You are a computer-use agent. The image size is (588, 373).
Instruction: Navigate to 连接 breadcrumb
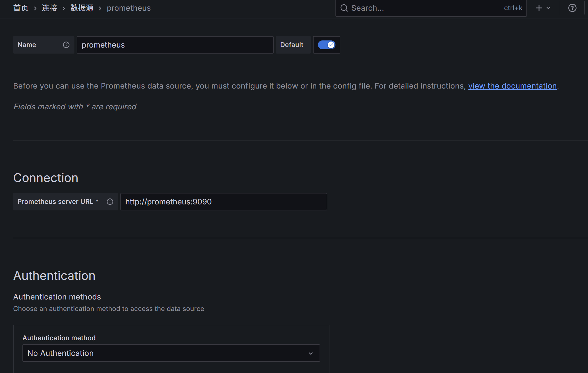(x=49, y=8)
